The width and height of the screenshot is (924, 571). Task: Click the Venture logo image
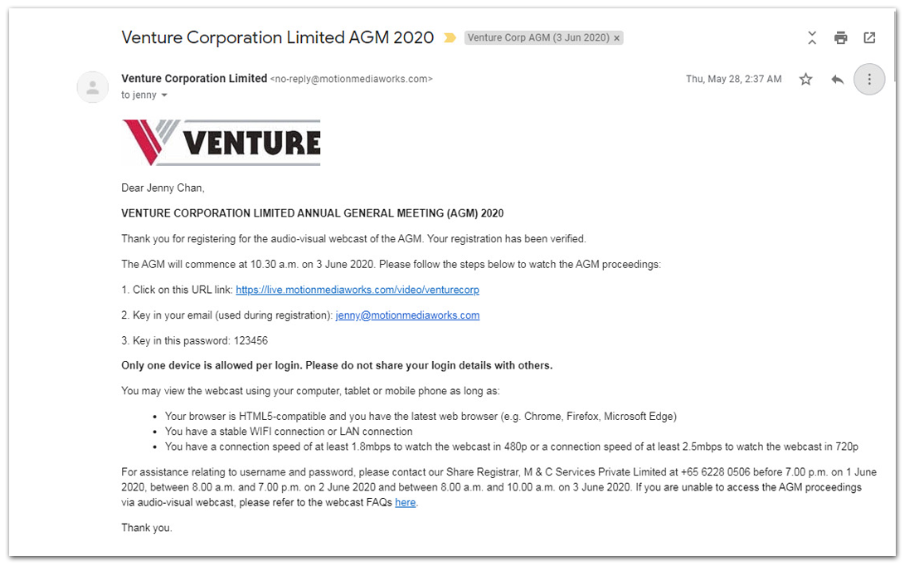(221, 143)
